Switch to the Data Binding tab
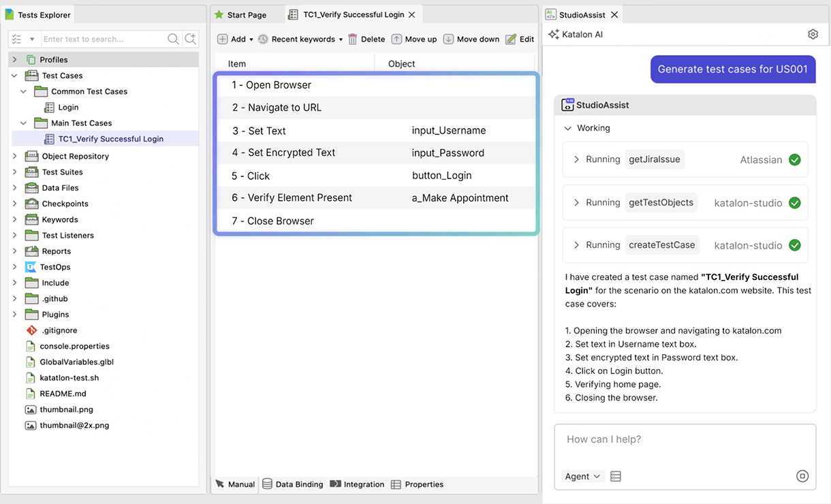The width and height of the screenshot is (831, 504). pyautogui.click(x=293, y=484)
